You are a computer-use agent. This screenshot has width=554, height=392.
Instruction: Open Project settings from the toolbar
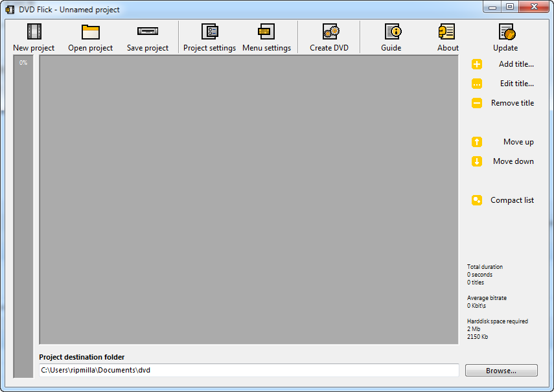coord(209,32)
